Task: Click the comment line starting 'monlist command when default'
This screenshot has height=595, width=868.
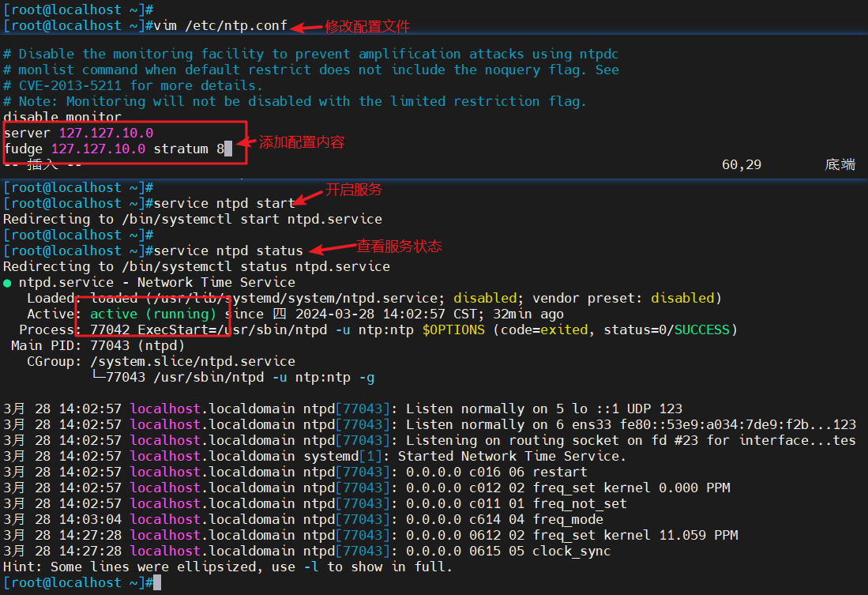Action: pos(311,70)
